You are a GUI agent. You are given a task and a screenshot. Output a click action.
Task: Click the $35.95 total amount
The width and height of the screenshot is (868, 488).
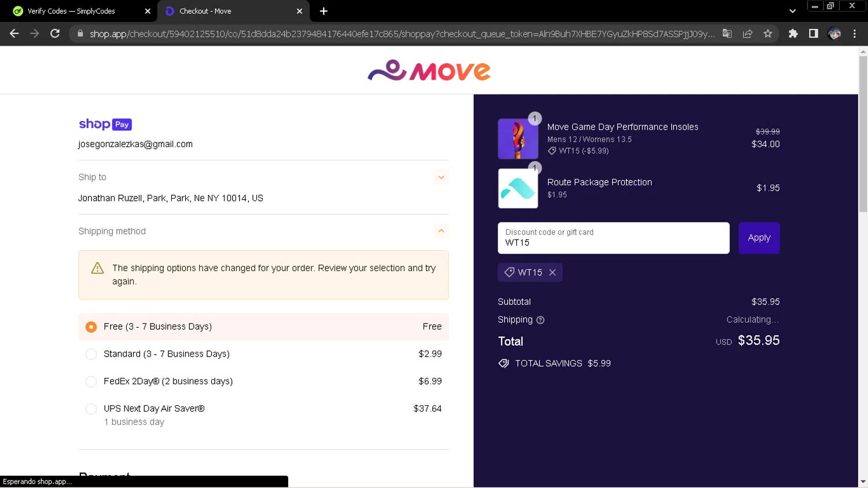[759, 340]
